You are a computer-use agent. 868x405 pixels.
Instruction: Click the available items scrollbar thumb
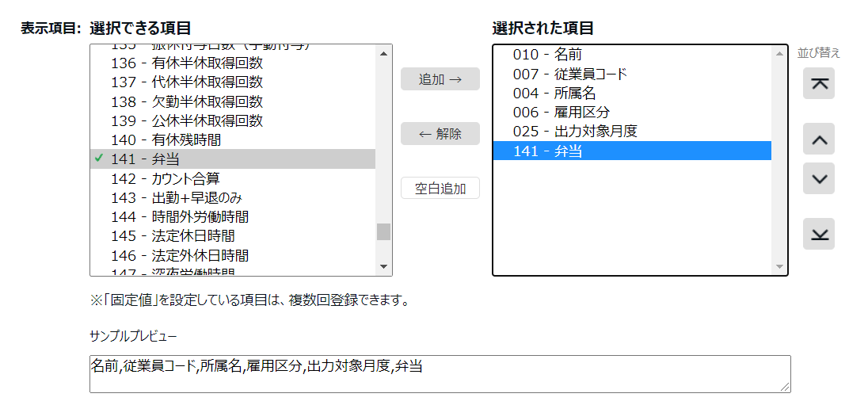pos(383,231)
